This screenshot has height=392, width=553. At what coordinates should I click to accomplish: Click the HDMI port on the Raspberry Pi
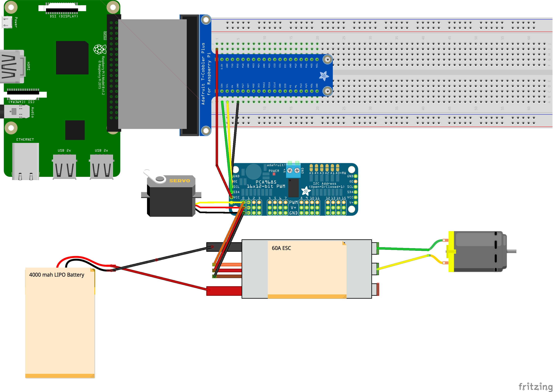tap(12, 67)
